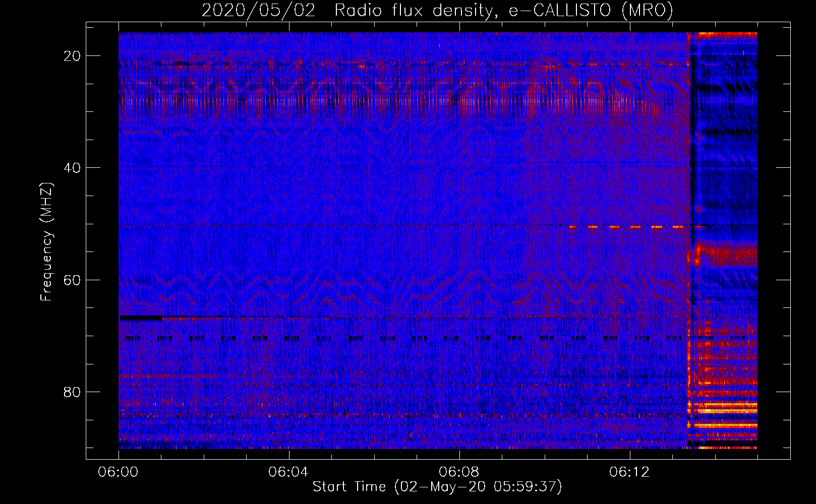Click the 40 MHz tick label
This screenshot has width=816, height=504.
pos(72,168)
